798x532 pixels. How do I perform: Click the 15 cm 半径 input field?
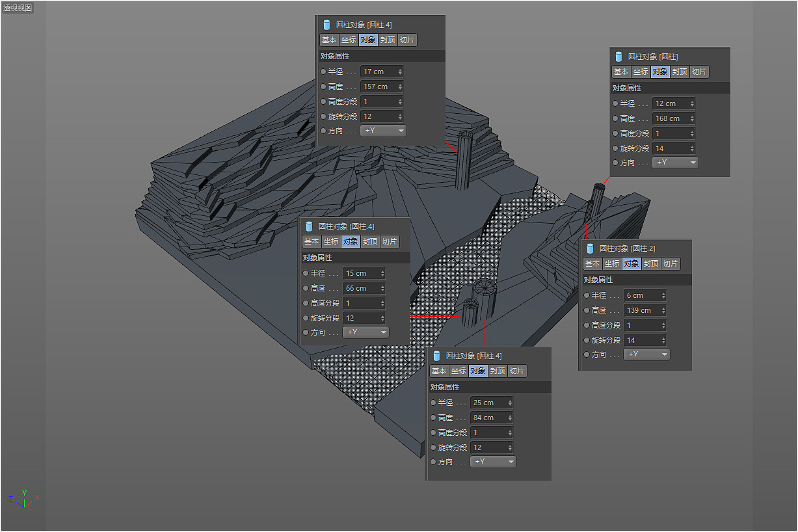[364, 273]
